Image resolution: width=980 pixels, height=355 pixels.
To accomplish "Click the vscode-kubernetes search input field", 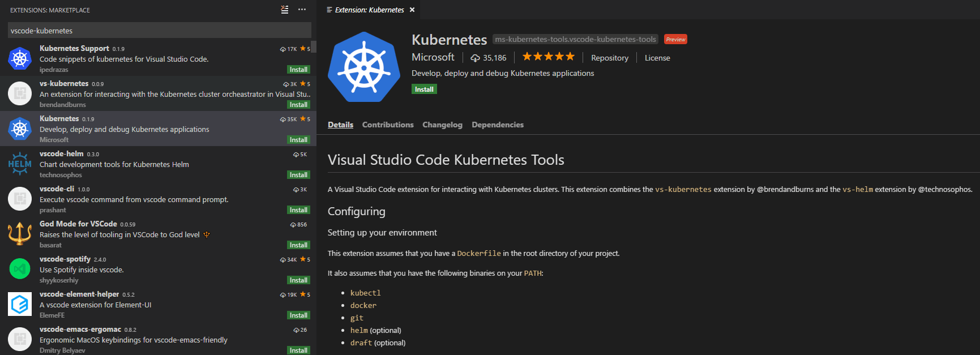I will (x=159, y=31).
